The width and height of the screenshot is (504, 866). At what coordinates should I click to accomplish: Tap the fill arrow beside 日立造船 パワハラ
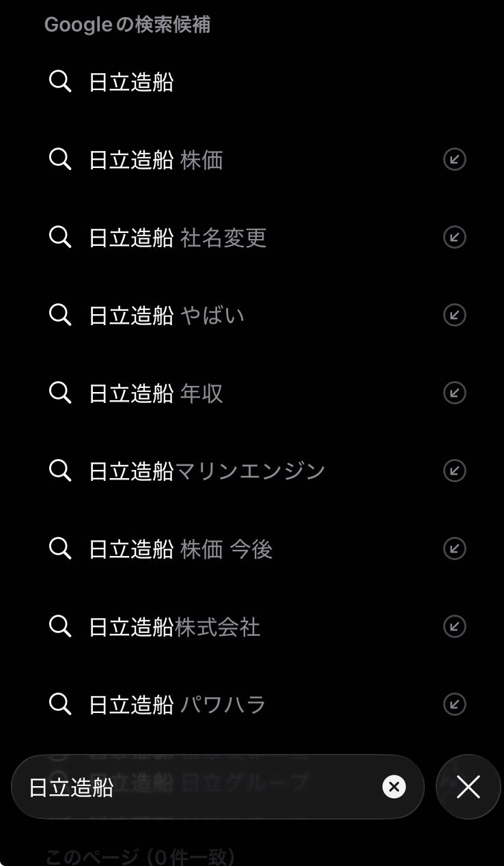click(x=454, y=704)
